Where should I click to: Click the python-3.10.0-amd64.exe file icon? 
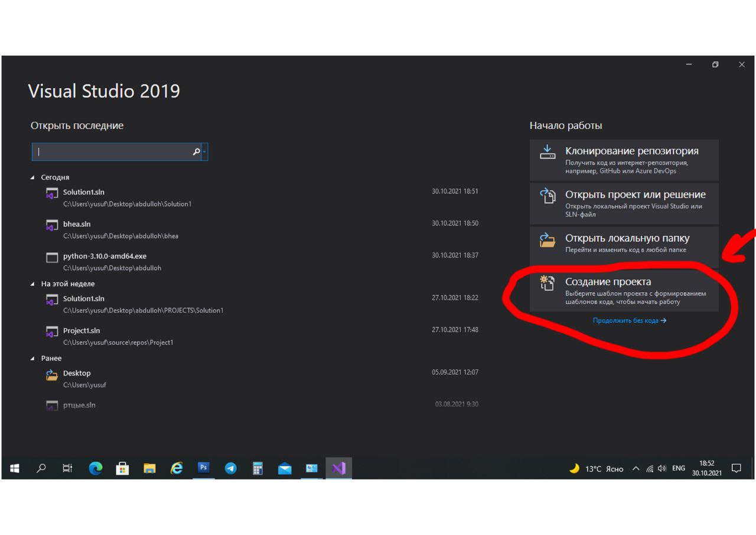52,257
